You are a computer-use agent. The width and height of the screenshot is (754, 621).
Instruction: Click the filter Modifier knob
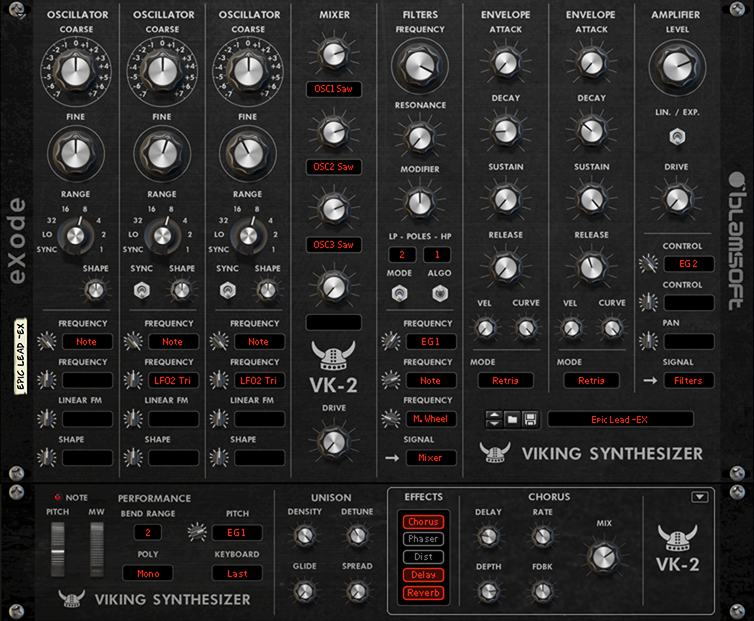420,202
